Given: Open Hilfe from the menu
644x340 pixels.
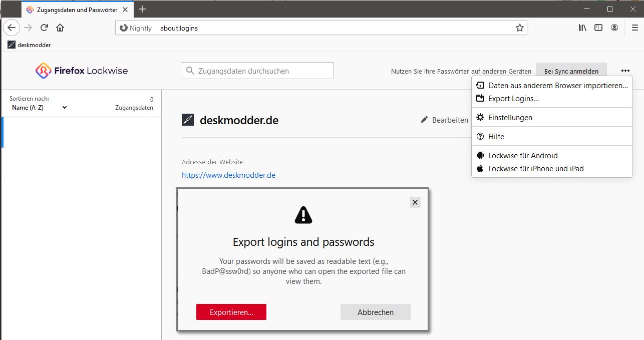Looking at the screenshot, I should pyautogui.click(x=552, y=137).
